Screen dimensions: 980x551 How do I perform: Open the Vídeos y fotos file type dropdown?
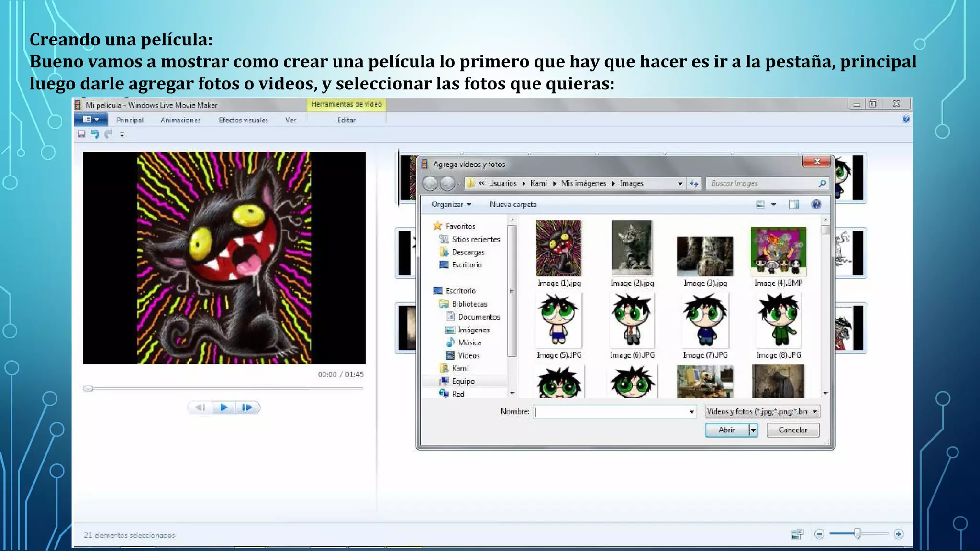(x=762, y=412)
